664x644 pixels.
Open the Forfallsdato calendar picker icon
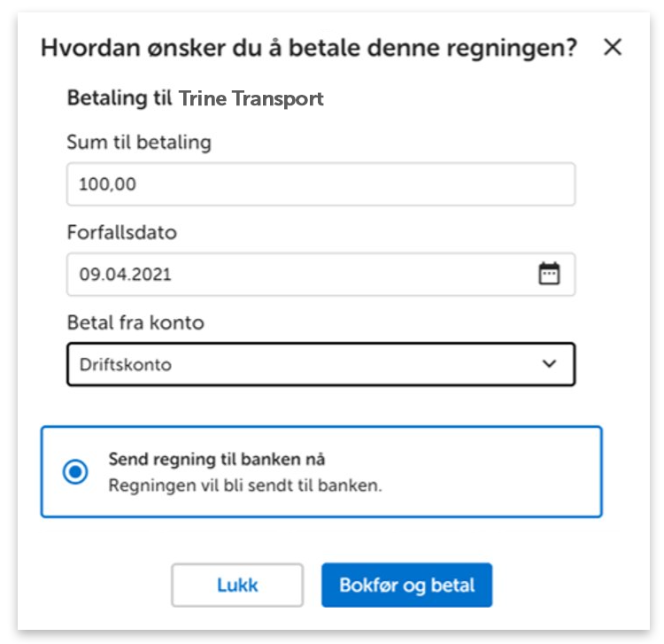coord(549,274)
